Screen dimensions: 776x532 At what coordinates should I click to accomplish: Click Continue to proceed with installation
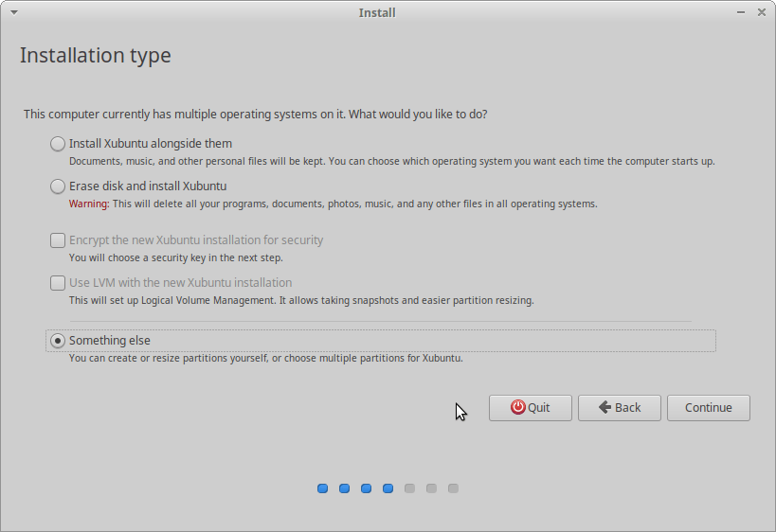708,408
